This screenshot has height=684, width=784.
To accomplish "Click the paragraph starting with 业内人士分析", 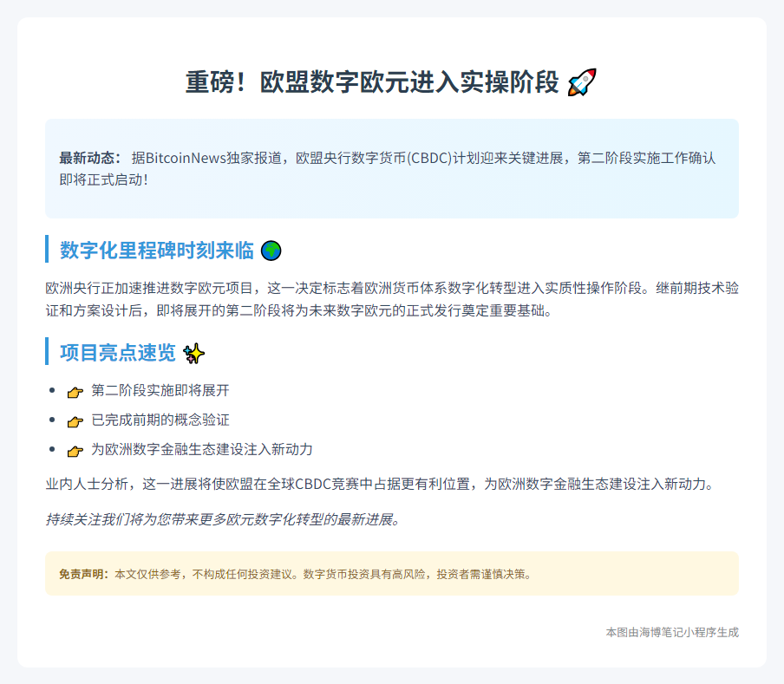I will coord(379,485).
